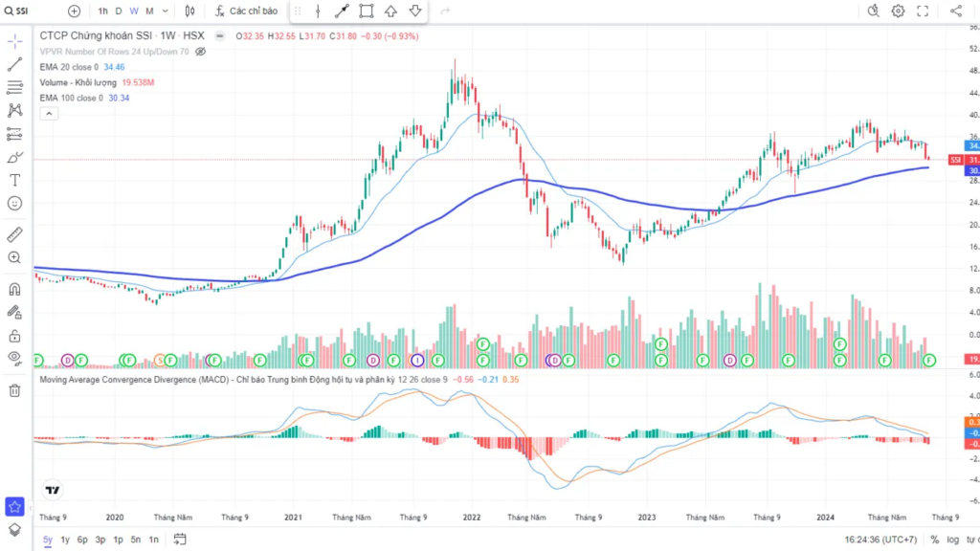Toggle the lock all drawings icon
Image resolution: width=980 pixels, height=551 pixels.
(14, 336)
